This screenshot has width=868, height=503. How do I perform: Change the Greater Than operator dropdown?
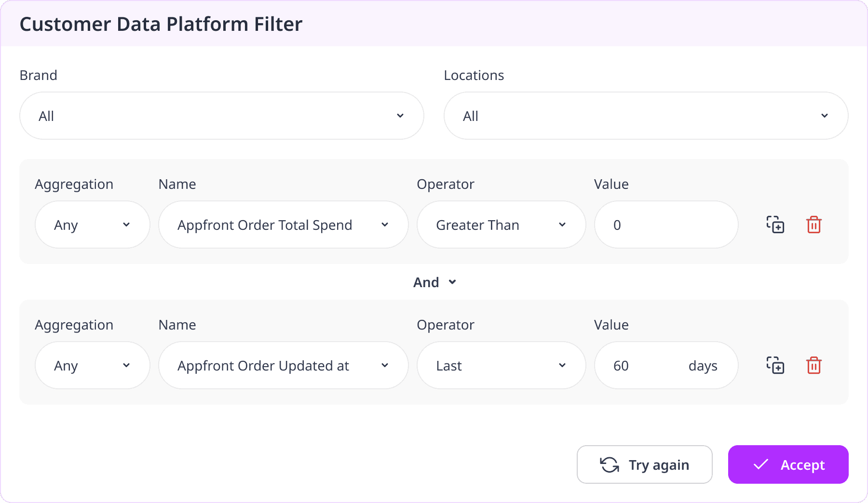(x=501, y=225)
